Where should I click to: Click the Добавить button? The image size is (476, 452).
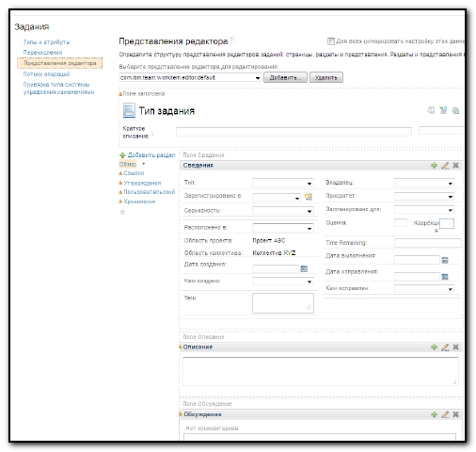285,77
